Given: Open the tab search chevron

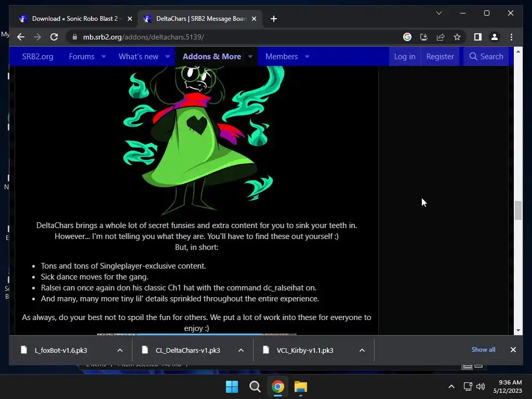Looking at the screenshot, I should point(438,13).
